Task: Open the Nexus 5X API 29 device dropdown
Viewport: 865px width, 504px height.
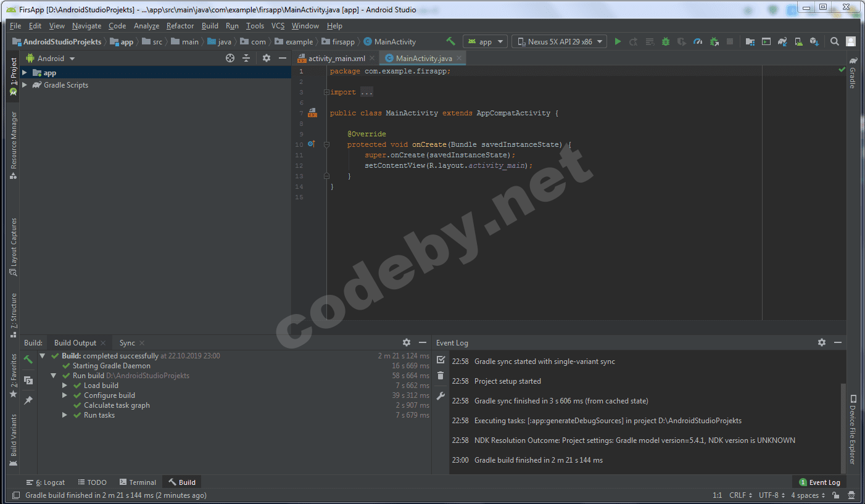Action: coord(559,42)
